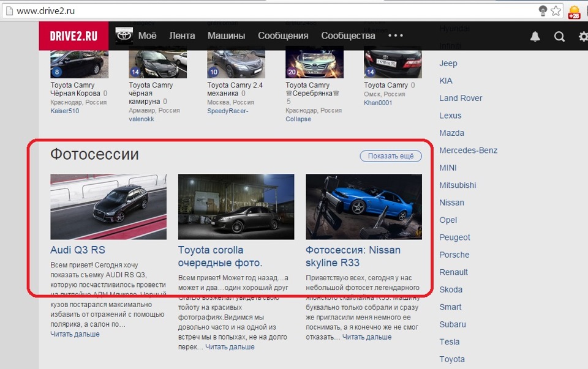Image resolution: width=588 pixels, height=369 pixels.
Task: Click the Toyota logo icon in navbar
Action: [124, 35]
